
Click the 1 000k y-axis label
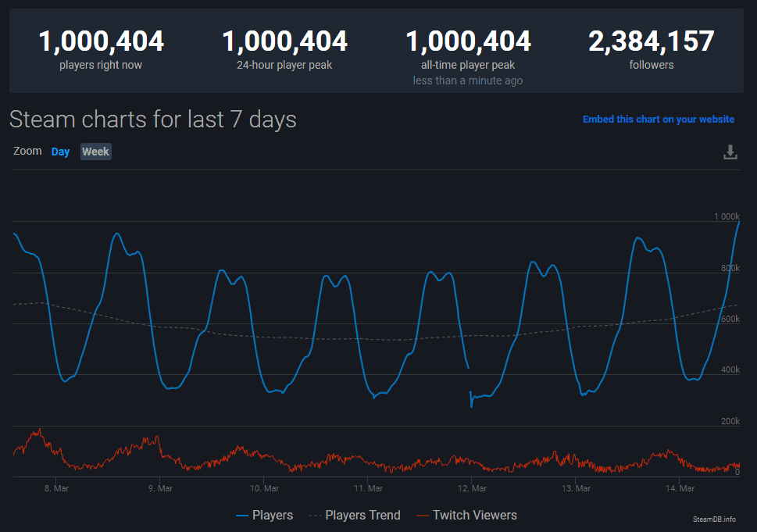click(727, 216)
